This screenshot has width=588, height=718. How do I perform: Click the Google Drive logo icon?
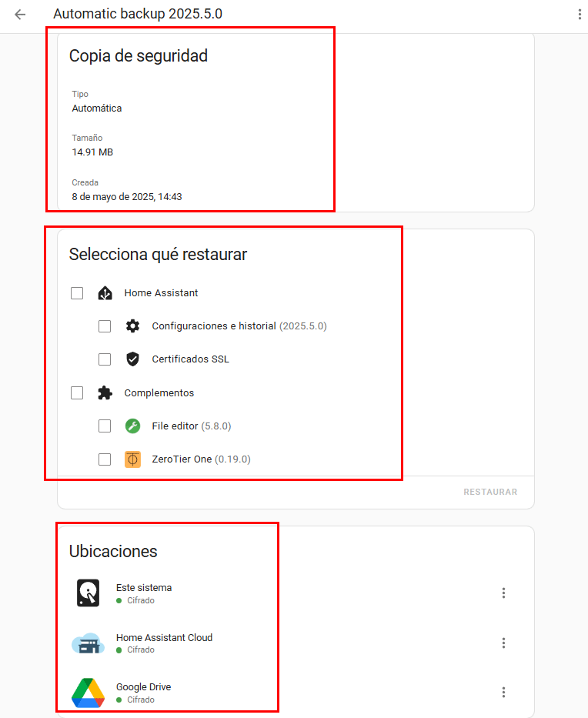click(88, 693)
